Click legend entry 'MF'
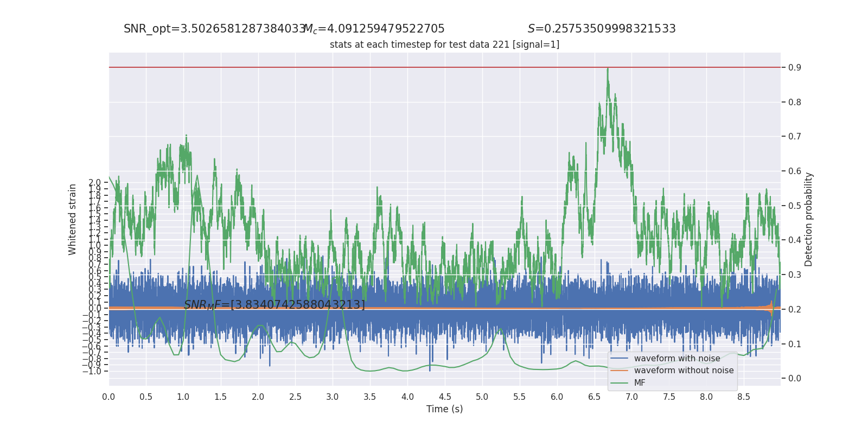The image size is (868, 434). click(x=640, y=383)
